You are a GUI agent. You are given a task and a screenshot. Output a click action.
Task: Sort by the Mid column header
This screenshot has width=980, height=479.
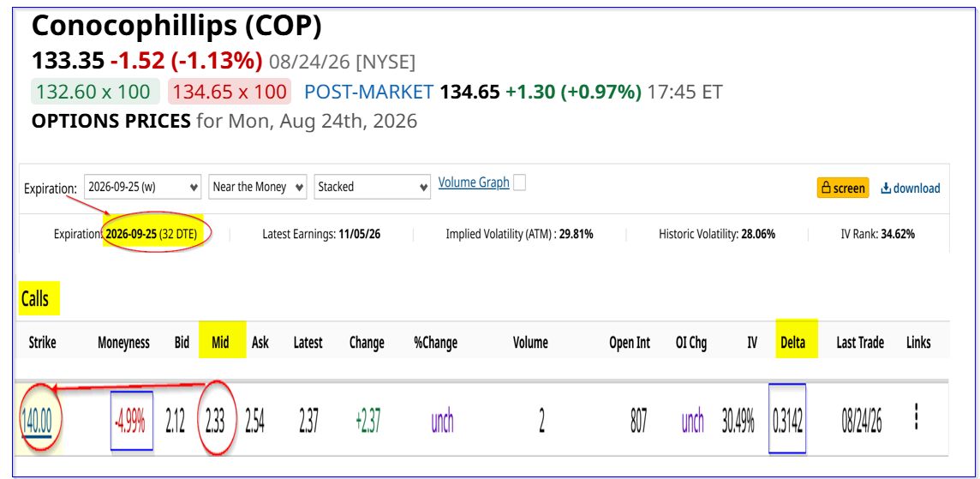tap(221, 342)
